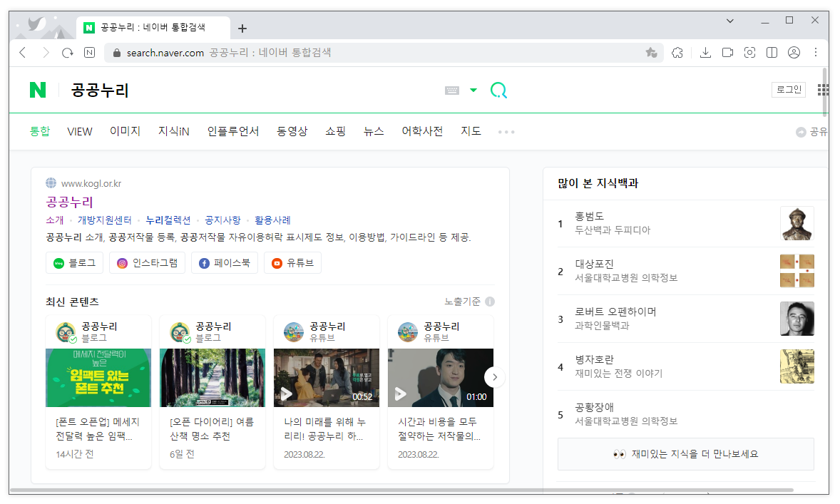Toggle the side panel icon in toolbar
This screenshot has height=504, width=840.
point(772,53)
